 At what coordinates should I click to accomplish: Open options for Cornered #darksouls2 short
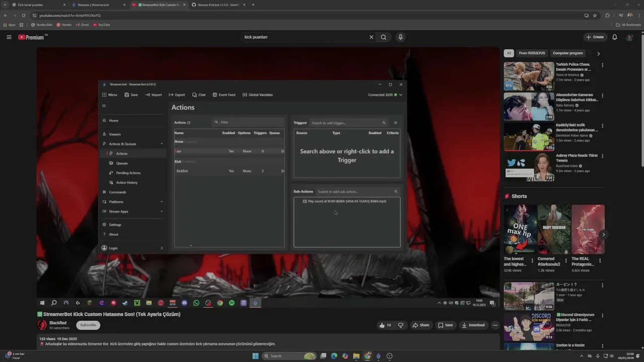[x=566, y=261]
